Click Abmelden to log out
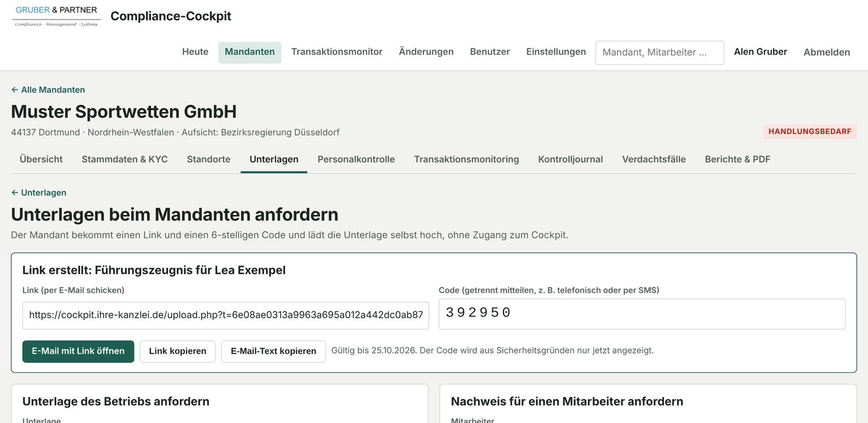The height and width of the screenshot is (423, 868). (x=827, y=53)
